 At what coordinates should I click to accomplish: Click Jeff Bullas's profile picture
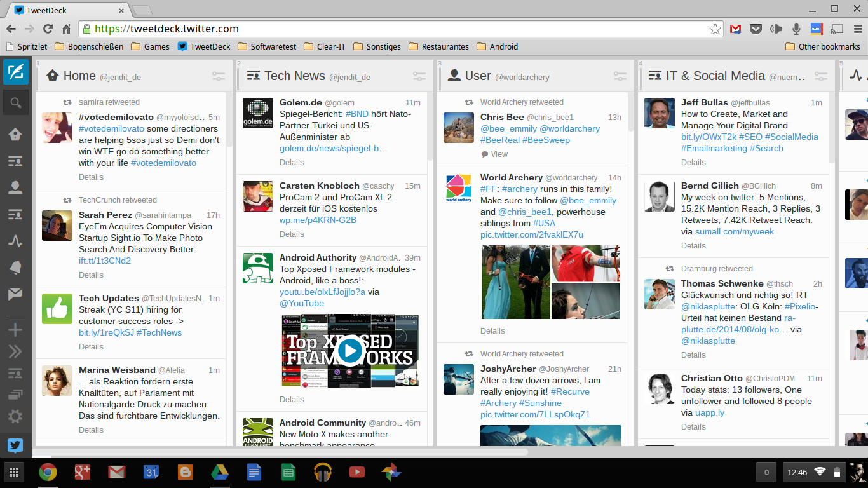click(x=660, y=113)
